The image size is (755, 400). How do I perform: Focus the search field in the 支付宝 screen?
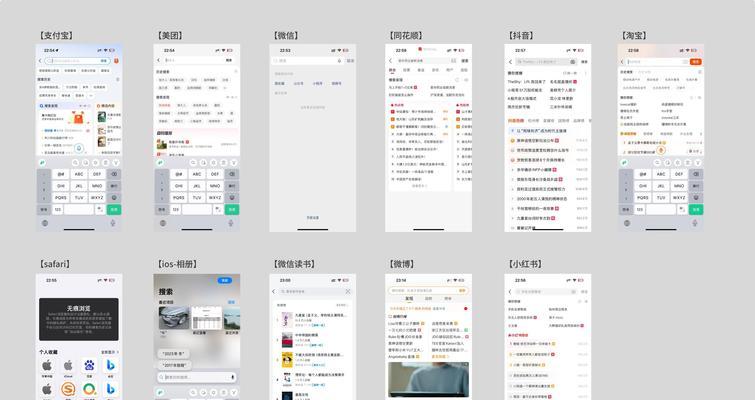pos(78,61)
